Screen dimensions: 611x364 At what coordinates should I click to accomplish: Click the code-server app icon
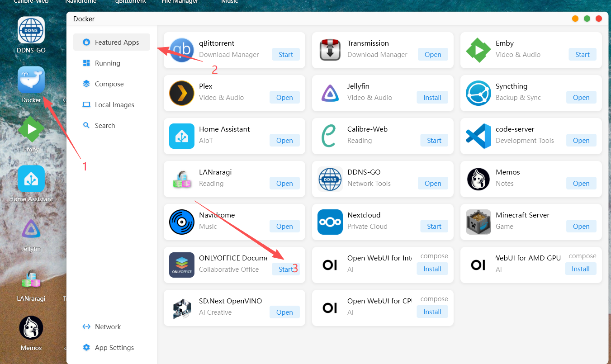478,136
